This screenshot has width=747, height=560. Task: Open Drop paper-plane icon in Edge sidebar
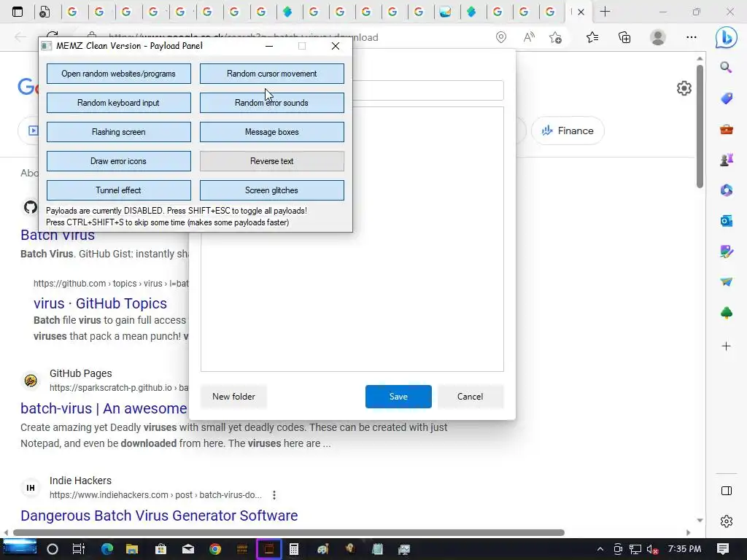click(726, 282)
